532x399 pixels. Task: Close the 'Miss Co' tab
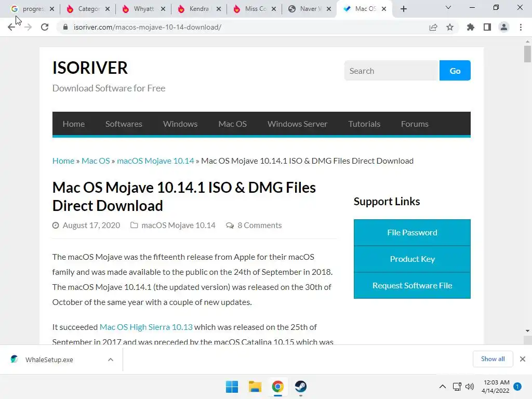tap(274, 9)
